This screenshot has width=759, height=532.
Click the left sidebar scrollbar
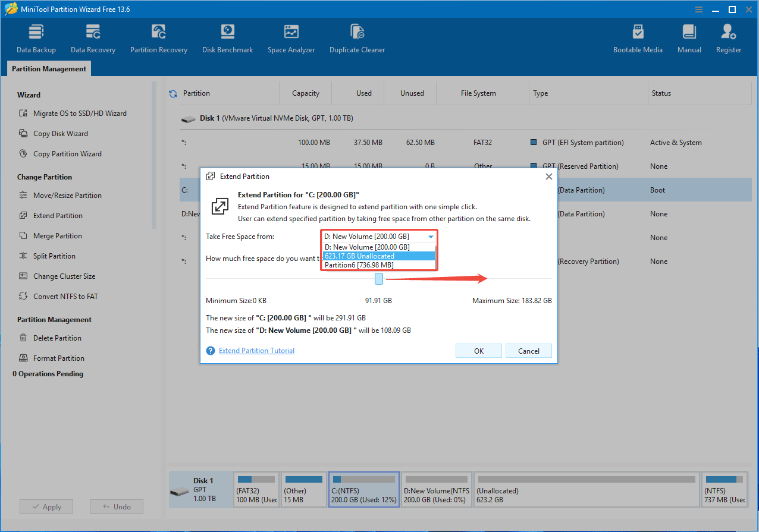tap(154, 155)
